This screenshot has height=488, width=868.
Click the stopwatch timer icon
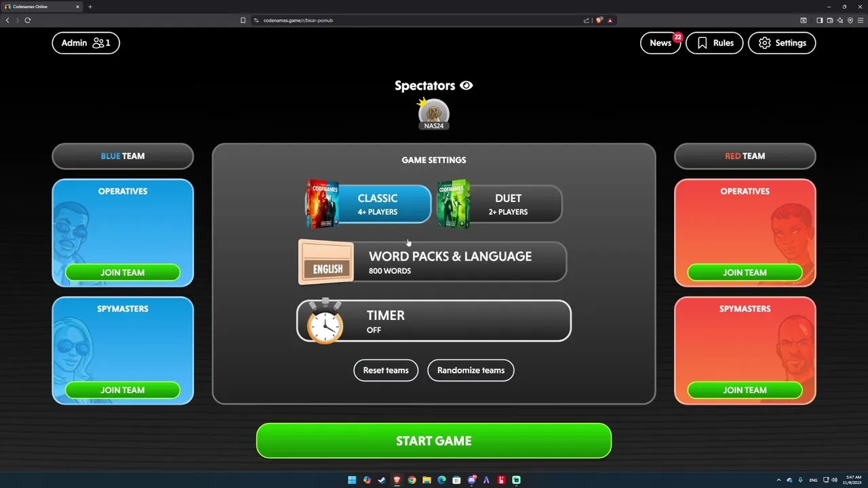point(325,321)
